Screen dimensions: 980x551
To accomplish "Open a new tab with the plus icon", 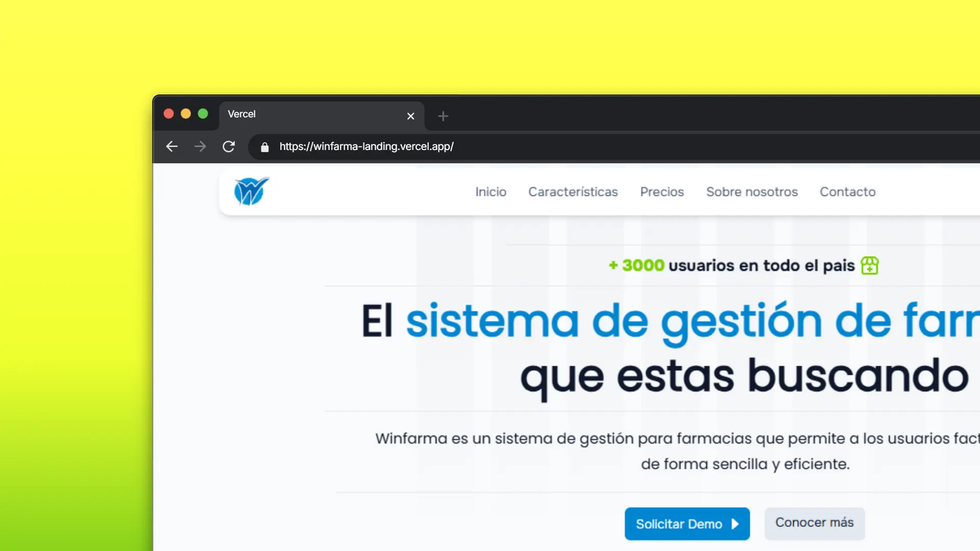I will coord(443,116).
